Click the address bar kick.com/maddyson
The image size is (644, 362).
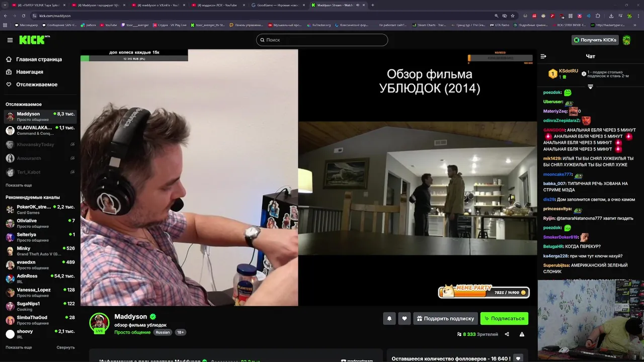(x=55, y=16)
